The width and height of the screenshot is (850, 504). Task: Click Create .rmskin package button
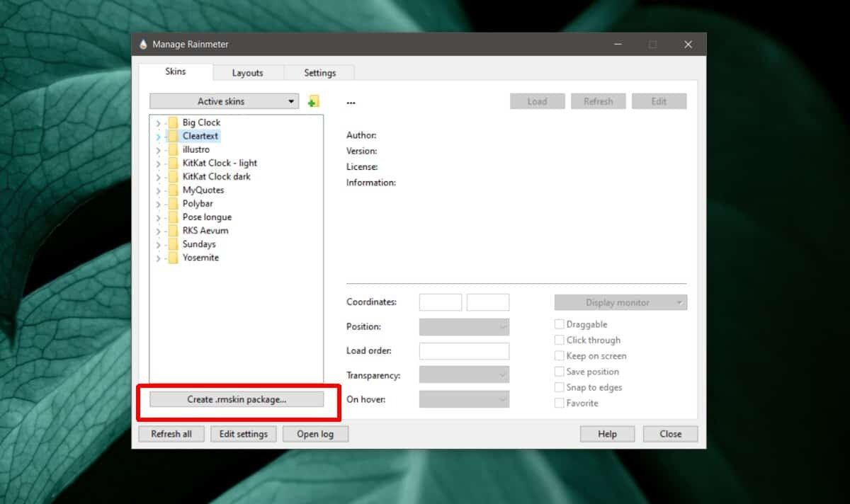coord(237,399)
